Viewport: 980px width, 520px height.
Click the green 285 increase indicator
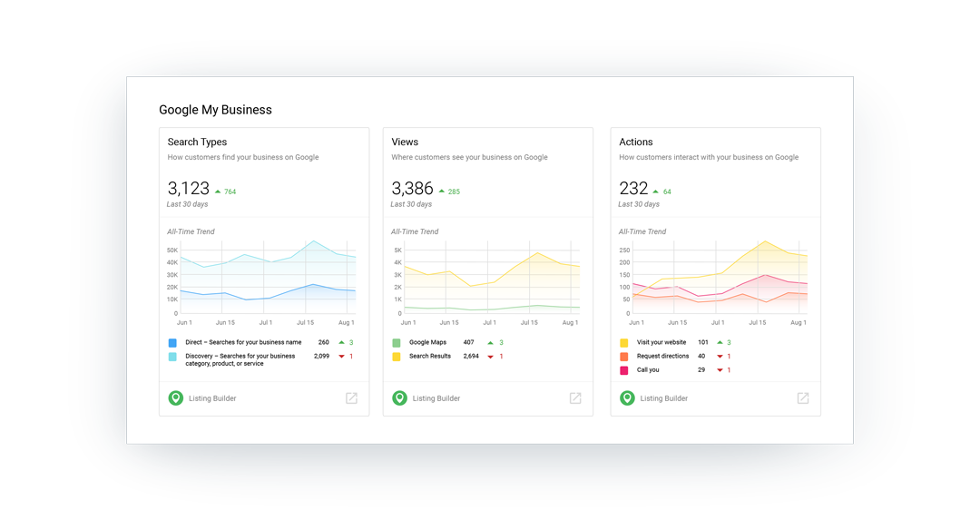point(449,191)
